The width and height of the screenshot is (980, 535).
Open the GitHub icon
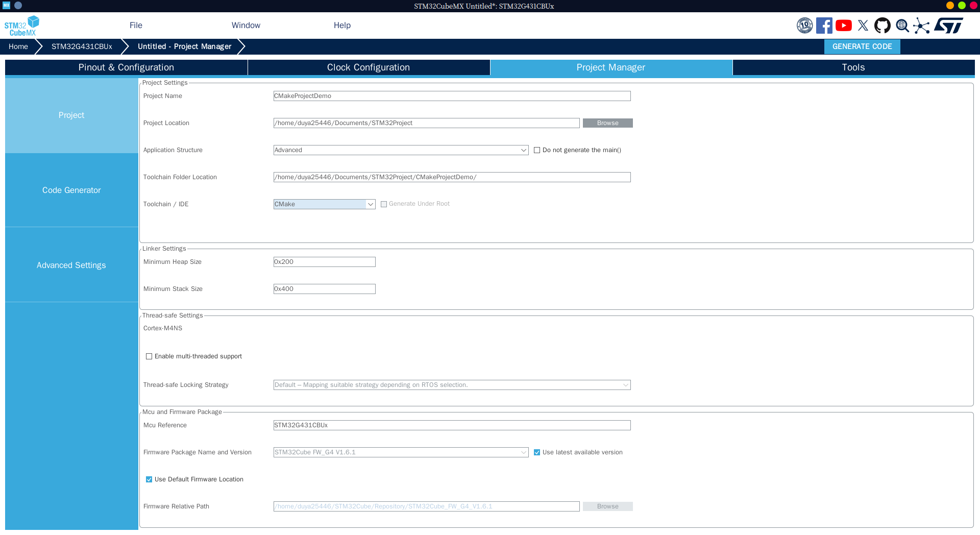883,26
